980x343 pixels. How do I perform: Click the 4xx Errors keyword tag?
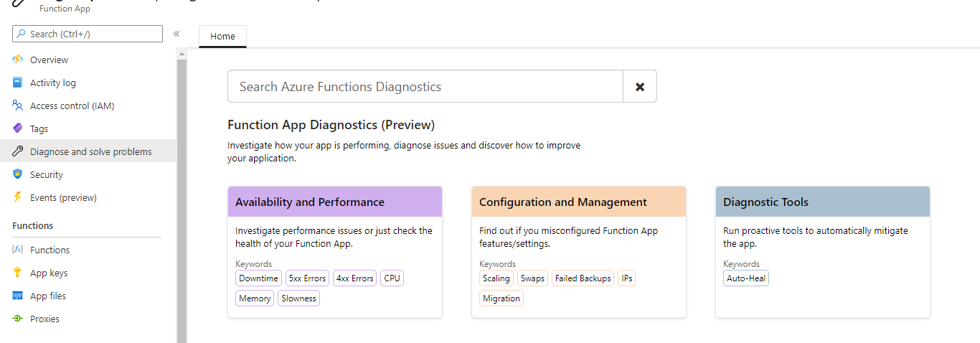[355, 278]
